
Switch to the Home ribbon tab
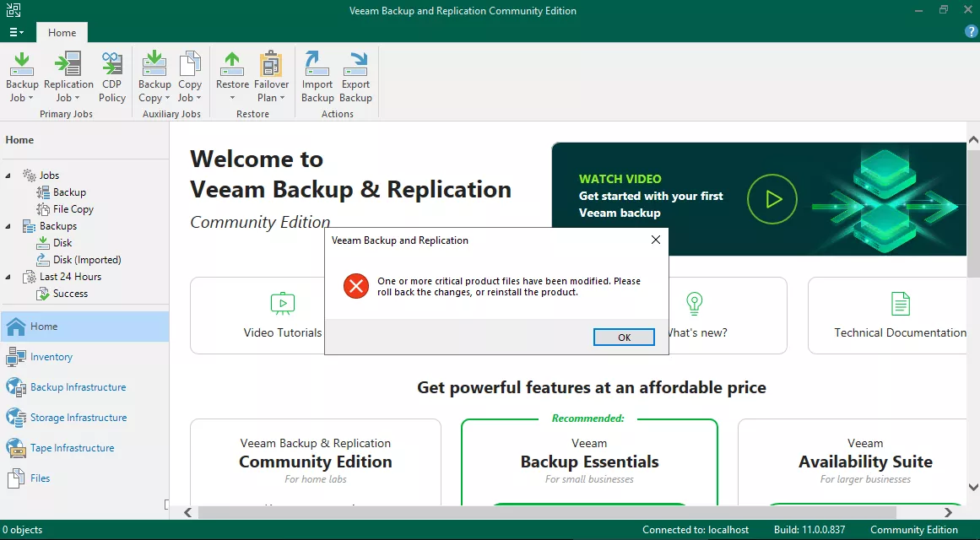click(x=62, y=33)
